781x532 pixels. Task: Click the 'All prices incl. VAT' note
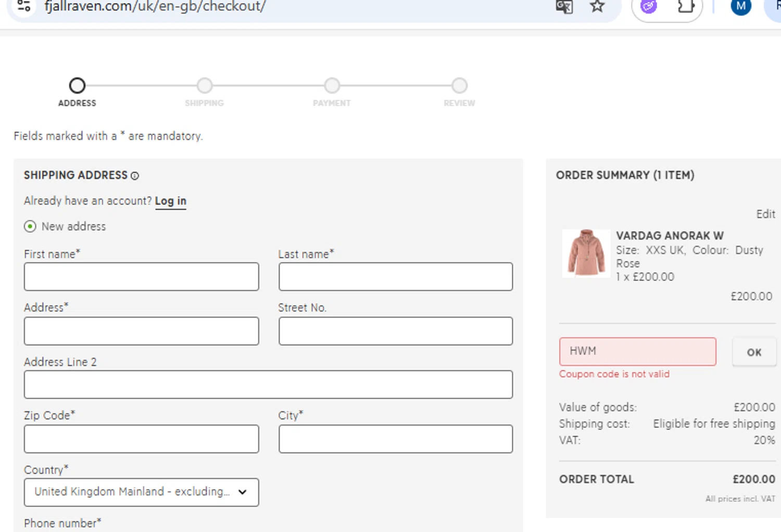pos(740,499)
